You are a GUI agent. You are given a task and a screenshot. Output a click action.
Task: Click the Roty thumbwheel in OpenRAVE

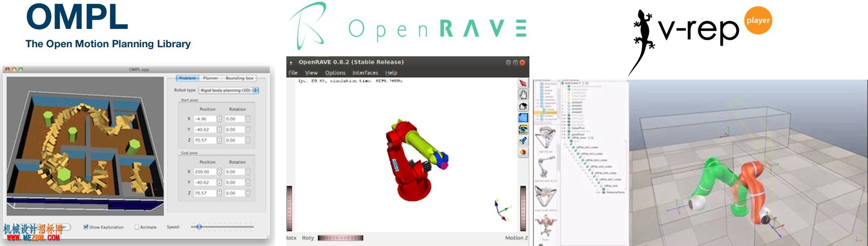(x=340, y=238)
